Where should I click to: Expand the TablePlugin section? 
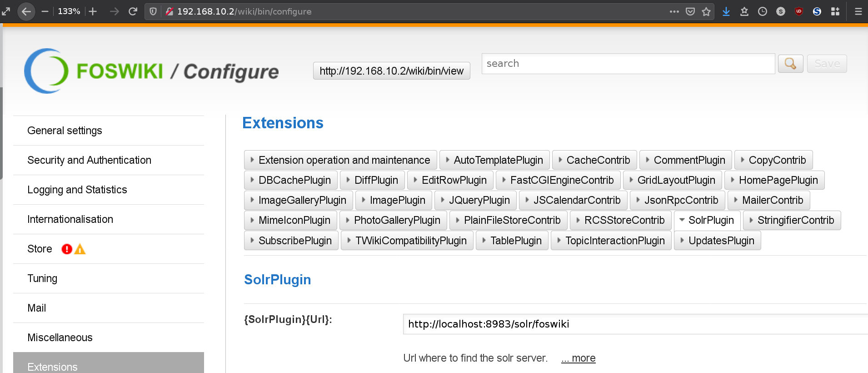pos(512,241)
